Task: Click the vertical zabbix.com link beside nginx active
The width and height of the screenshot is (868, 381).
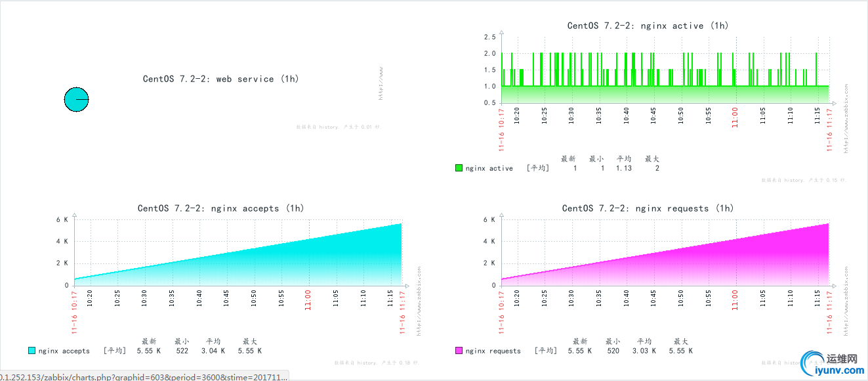Action: [x=846, y=118]
